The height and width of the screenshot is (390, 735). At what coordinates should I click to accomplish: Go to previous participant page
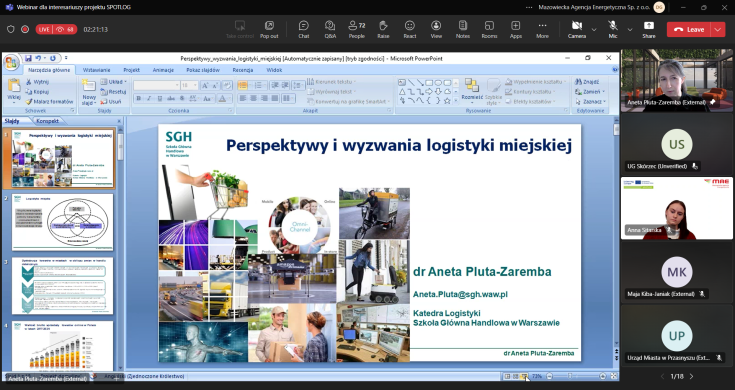click(x=662, y=376)
